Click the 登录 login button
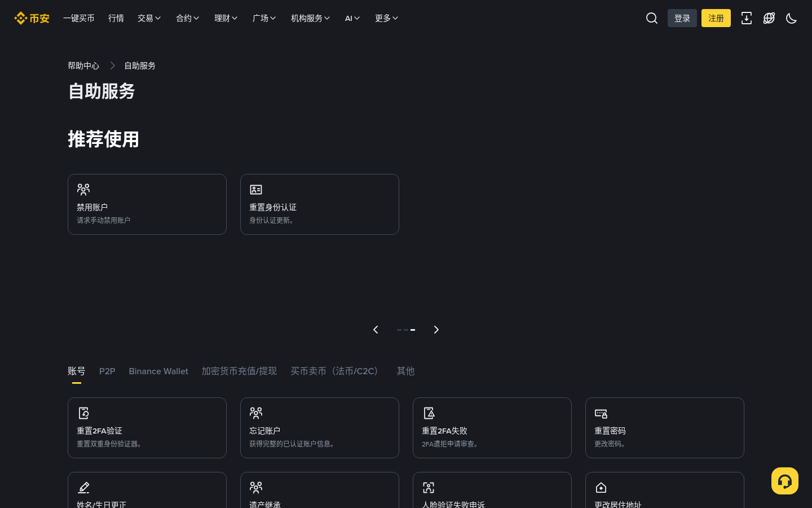 tap(682, 18)
